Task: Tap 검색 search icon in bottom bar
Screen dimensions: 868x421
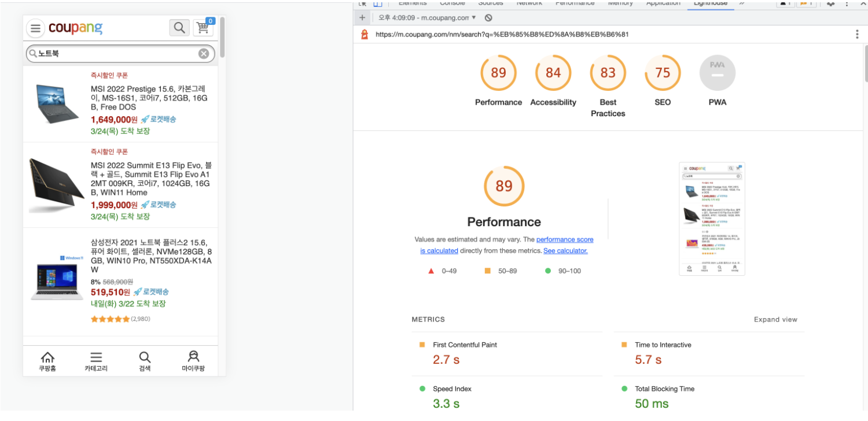Action: coord(145,361)
